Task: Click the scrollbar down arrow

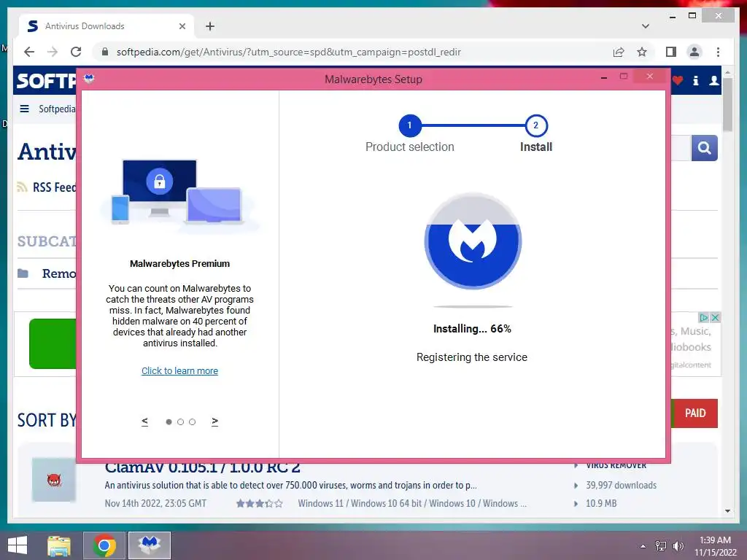Action: point(727,511)
